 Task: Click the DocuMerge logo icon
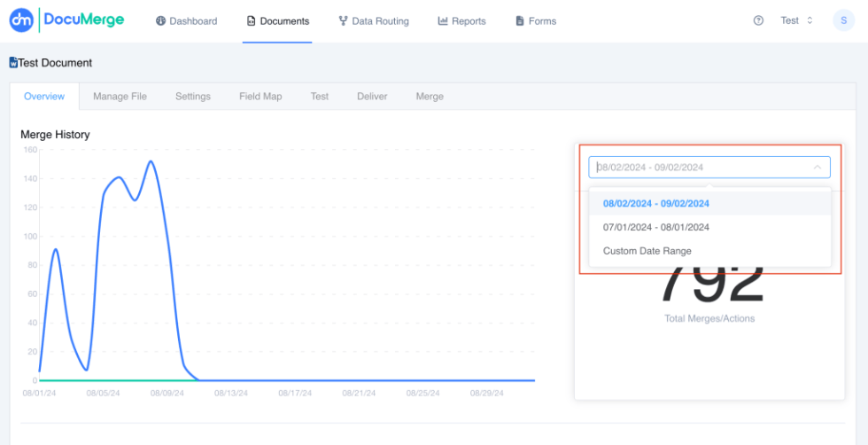(x=21, y=20)
